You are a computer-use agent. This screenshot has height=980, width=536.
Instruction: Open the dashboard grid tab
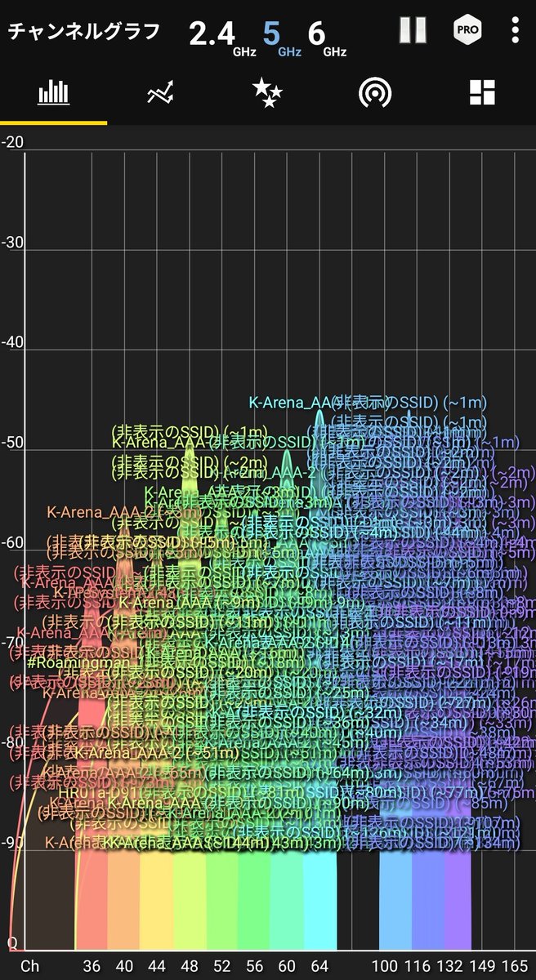[482, 93]
